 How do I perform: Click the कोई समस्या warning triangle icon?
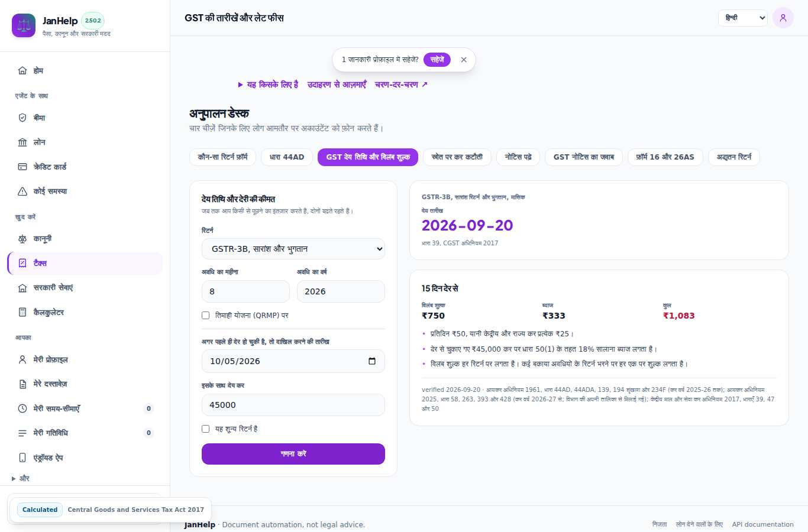coord(22,192)
